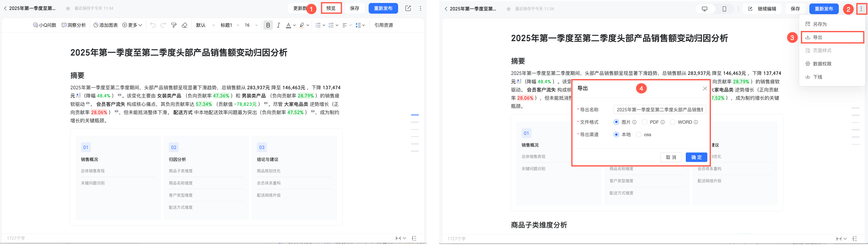Launch 小Q问数 from the editor toolbar
Image resolution: width=868 pixels, height=245 pixels.
[45, 25]
